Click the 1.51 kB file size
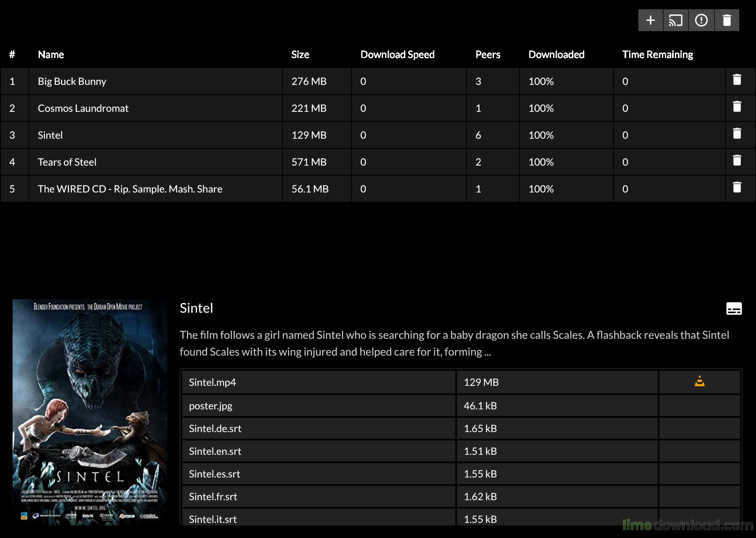Viewport: 756px width, 538px height. [480, 451]
